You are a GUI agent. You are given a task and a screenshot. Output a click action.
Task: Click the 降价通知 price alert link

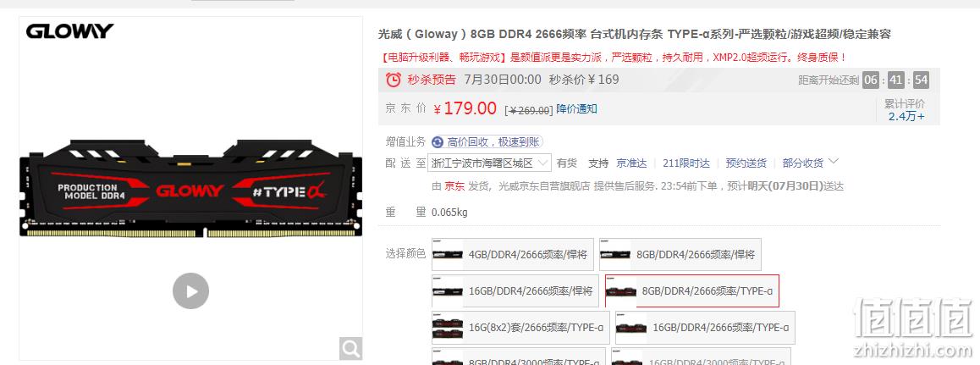pos(577,108)
